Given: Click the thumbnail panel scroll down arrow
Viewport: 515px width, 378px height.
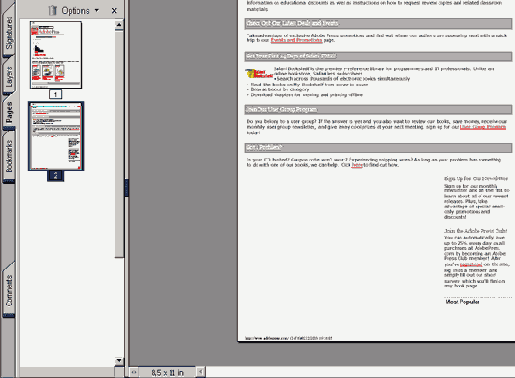Looking at the screenshot, I should point(119,361).
